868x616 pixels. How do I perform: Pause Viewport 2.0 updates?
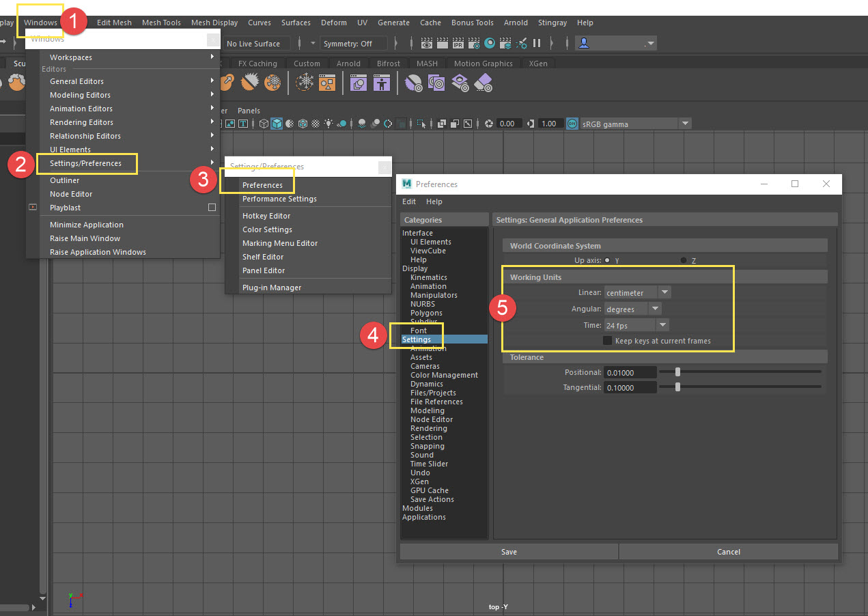click(537, 42)
